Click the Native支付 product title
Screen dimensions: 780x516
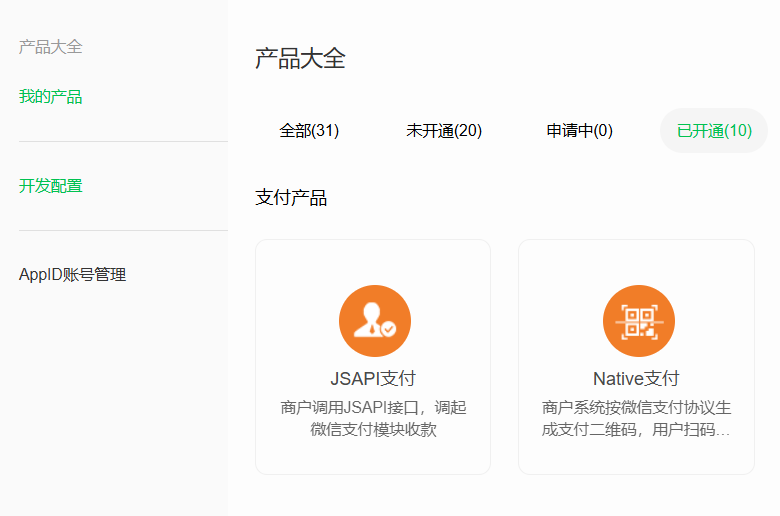636,379
